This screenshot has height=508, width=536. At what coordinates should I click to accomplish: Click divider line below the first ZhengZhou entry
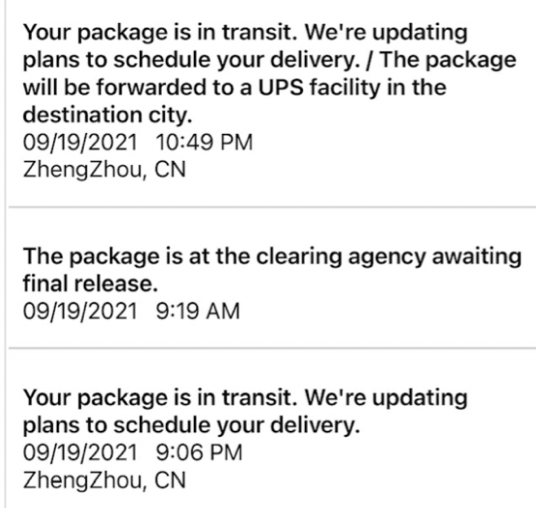[x=272, y=207]
